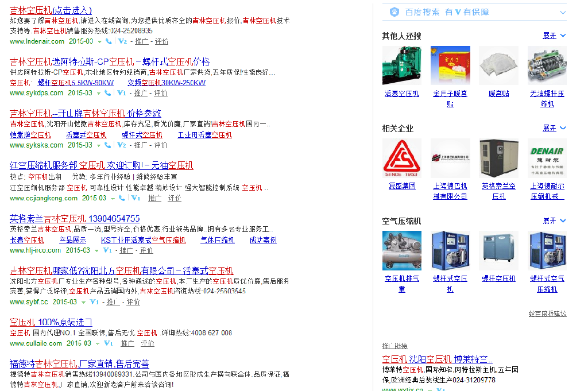
Task: Open the 上海德巴机械有限公司 logo thumbnail
Action: click(x=450, y=158)
